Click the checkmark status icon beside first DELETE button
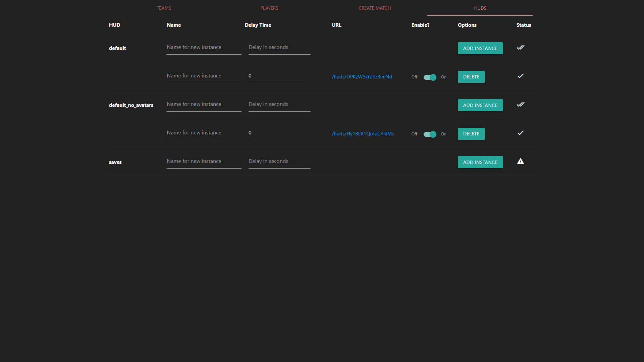 tap(520, 76)
